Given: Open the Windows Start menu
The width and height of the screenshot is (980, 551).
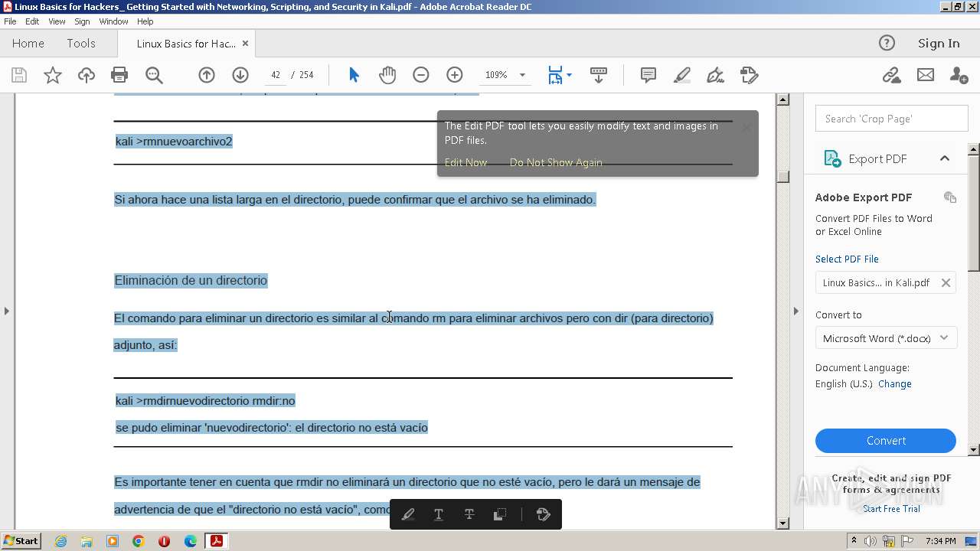Looking at the screenshot, I should pos(21,541).
